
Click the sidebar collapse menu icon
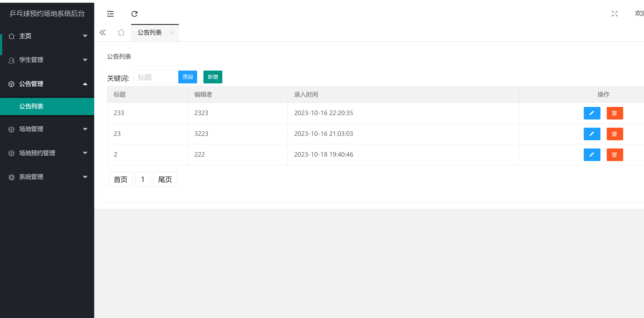[x=110, y=14]
